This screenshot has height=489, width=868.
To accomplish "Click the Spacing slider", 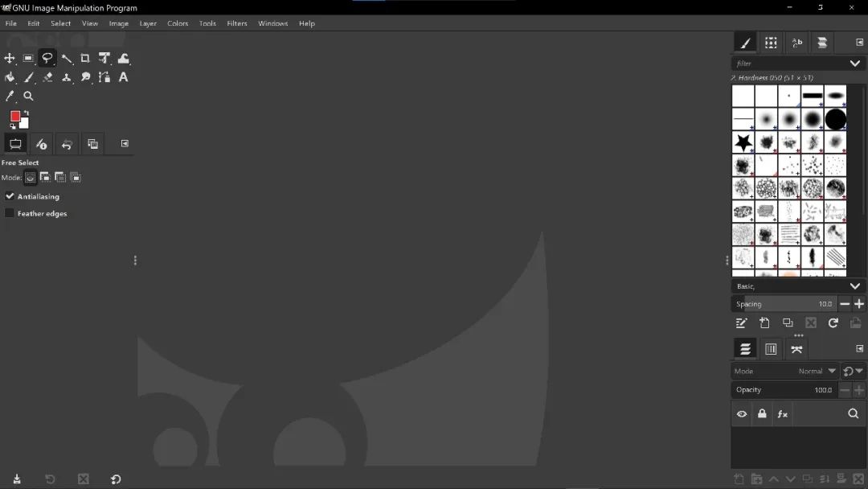I will [784, 303].
